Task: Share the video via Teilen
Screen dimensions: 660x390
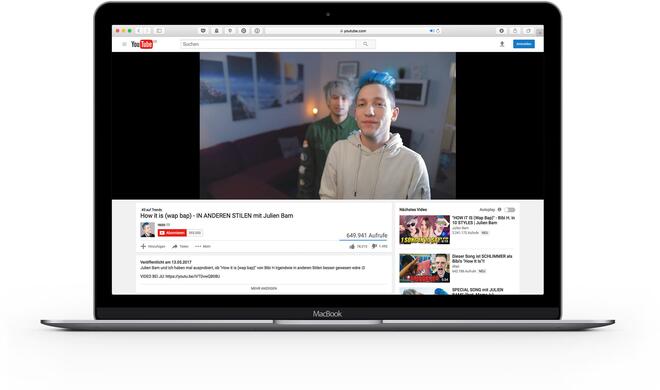Action: tap(181, 247)
